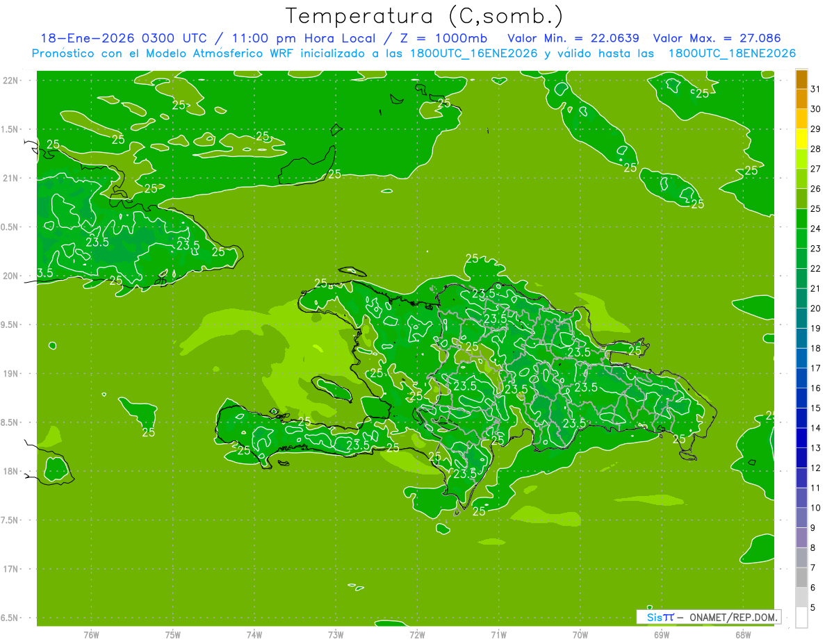Pick the white legend swatch below 5
The image size is (834, 644).
(801, 618)
